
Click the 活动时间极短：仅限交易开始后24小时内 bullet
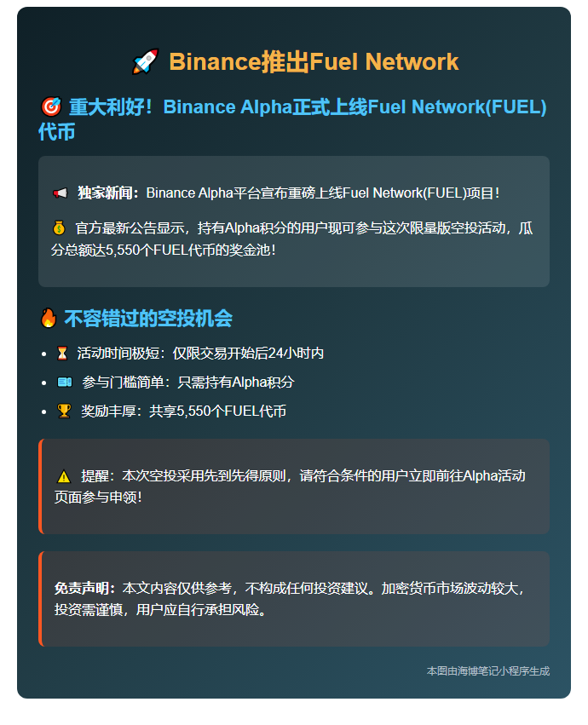(200, 354)
